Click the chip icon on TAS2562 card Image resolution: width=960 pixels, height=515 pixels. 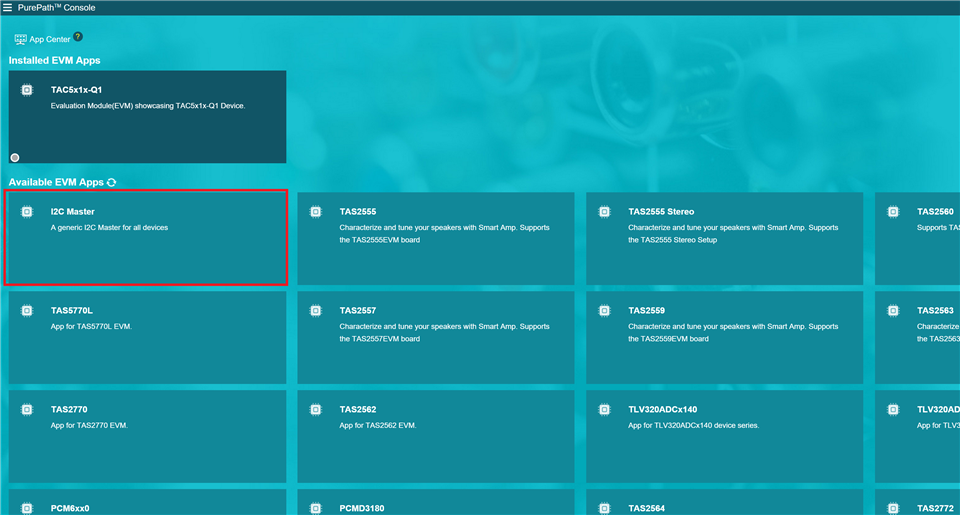click(x=316, y=410)
